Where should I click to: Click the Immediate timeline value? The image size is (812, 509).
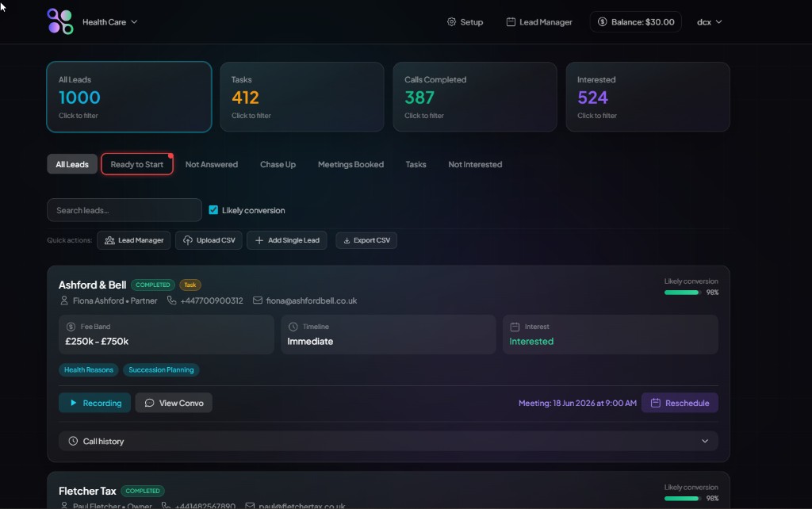pos(310,341)
